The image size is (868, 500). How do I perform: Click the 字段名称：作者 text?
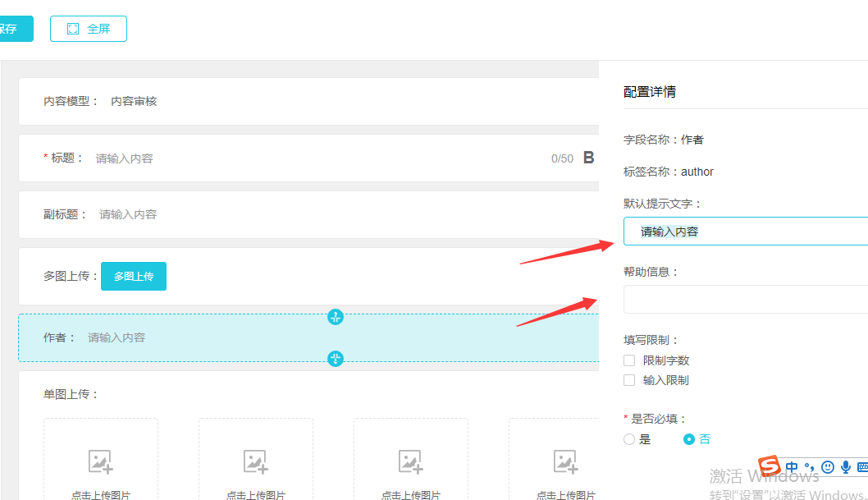pyautogui.click(x=663, y=140)
